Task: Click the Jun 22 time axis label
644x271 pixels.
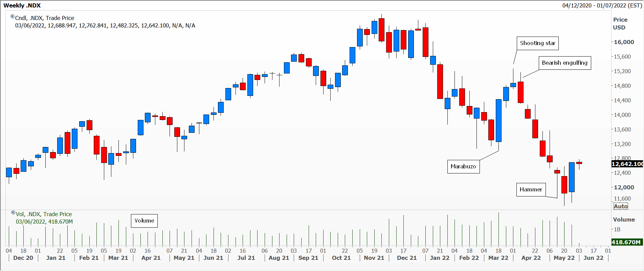Action: (594, 258)
